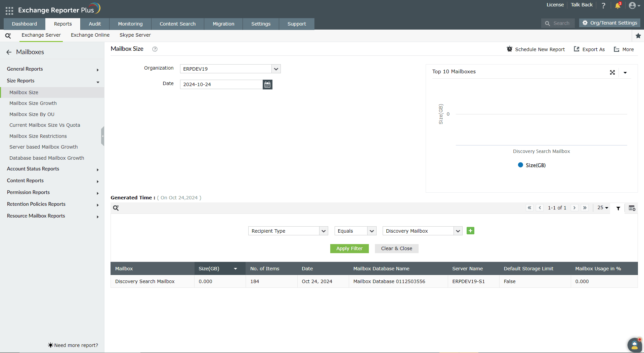Focus the top Search box
Screen dimensions: 644x353
(558, 23)
